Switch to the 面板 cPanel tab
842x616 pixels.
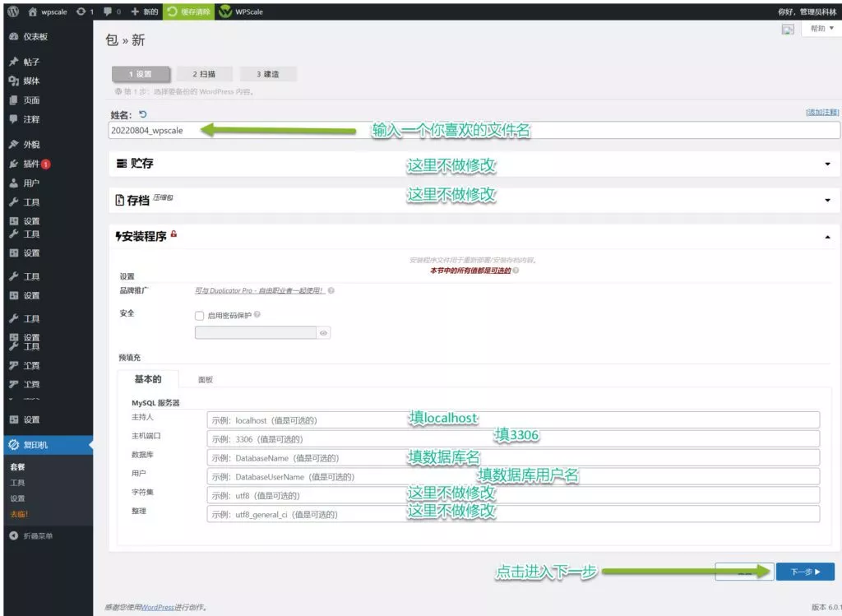pos(206,380)
